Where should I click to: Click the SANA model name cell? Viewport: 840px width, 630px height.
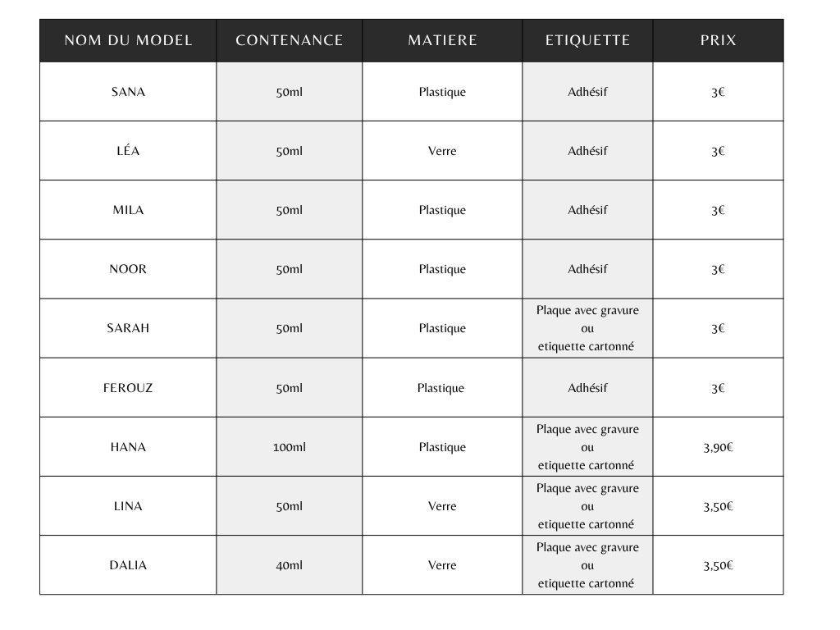click(x=128, y=92)
